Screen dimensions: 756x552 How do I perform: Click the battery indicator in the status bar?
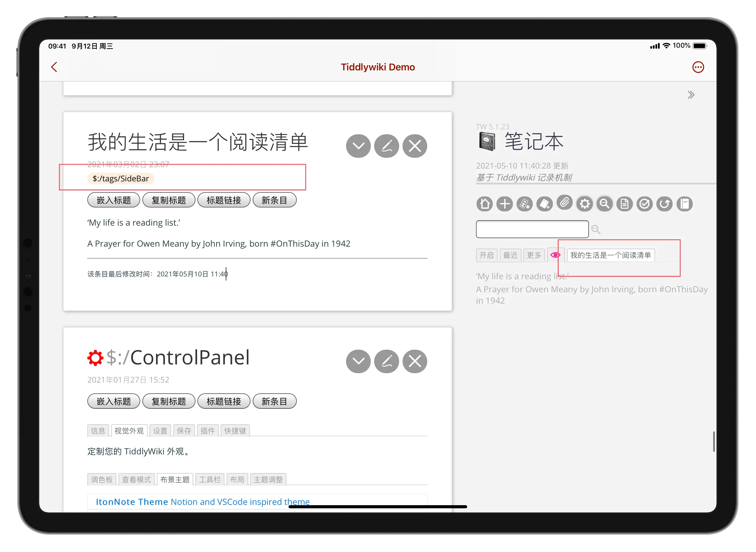pyautogui.click(x=700, y=46)
